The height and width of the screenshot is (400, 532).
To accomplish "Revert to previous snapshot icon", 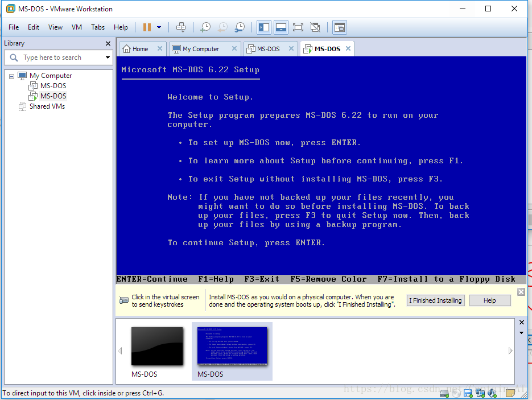I will tap(222, 27).
